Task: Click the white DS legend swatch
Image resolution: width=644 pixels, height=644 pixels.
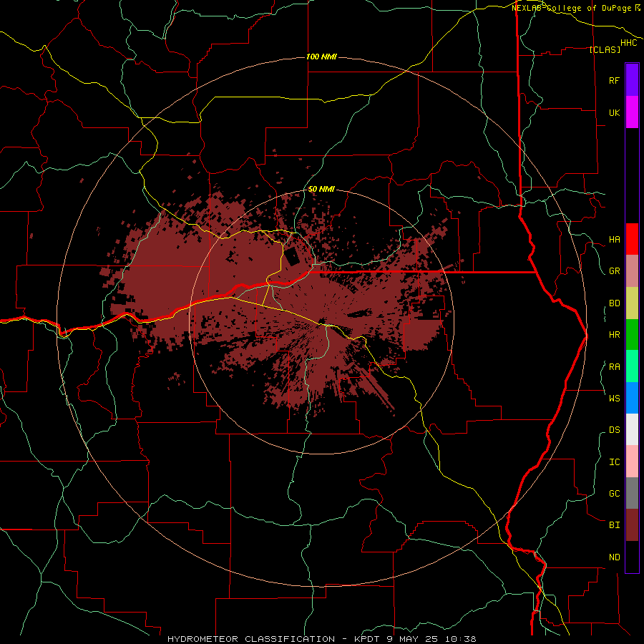Action: (x=632, y=429)
